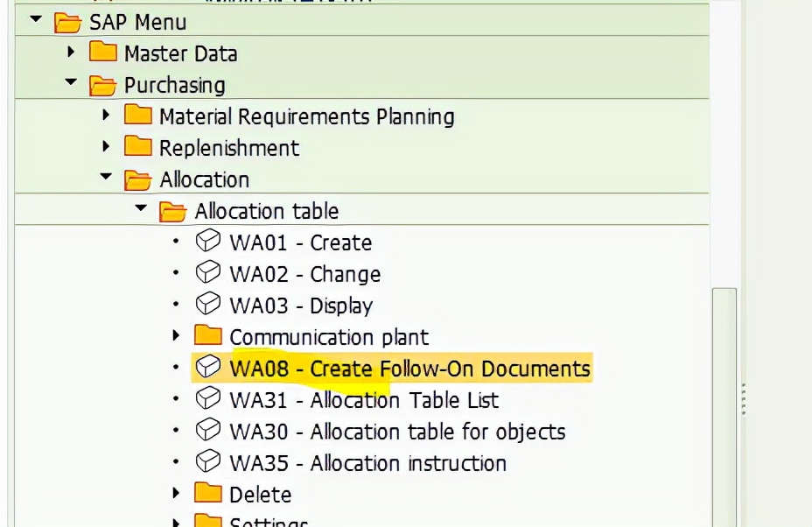Collapse the Allocation node
This screenshot has height=527, width=812.
(x=105, y=179)
